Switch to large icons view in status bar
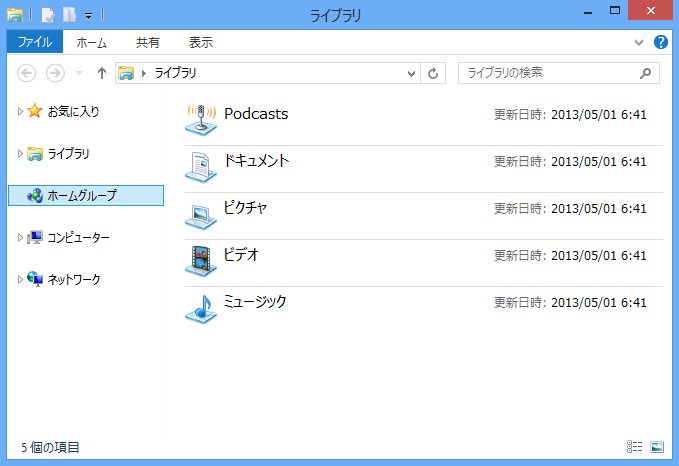Image resolution: width=679 pixels, height=466 pixels. 657,447
